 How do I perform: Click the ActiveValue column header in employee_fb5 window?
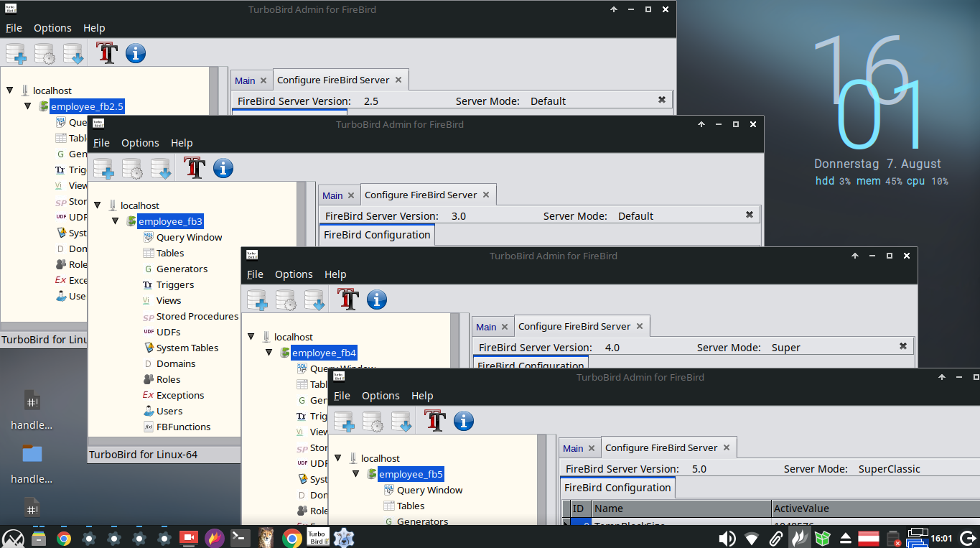click(x=875, y=508)
